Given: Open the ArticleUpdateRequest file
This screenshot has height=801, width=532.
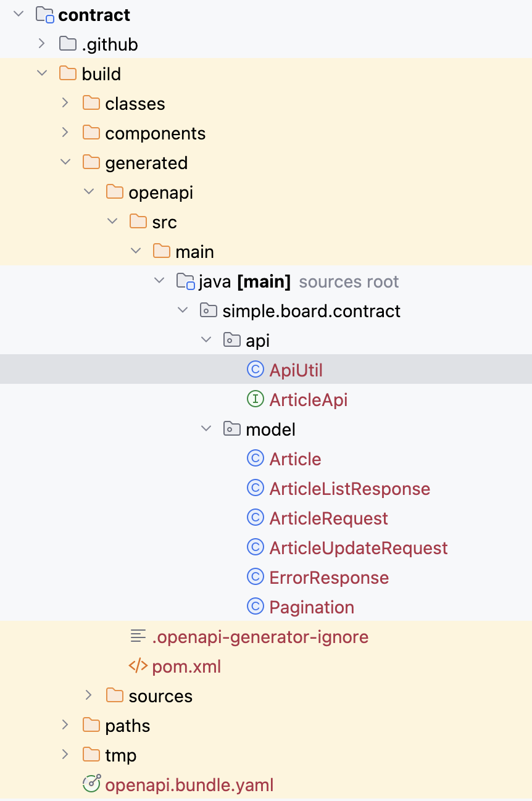Looking at the screenshot, I should point(358,547).
